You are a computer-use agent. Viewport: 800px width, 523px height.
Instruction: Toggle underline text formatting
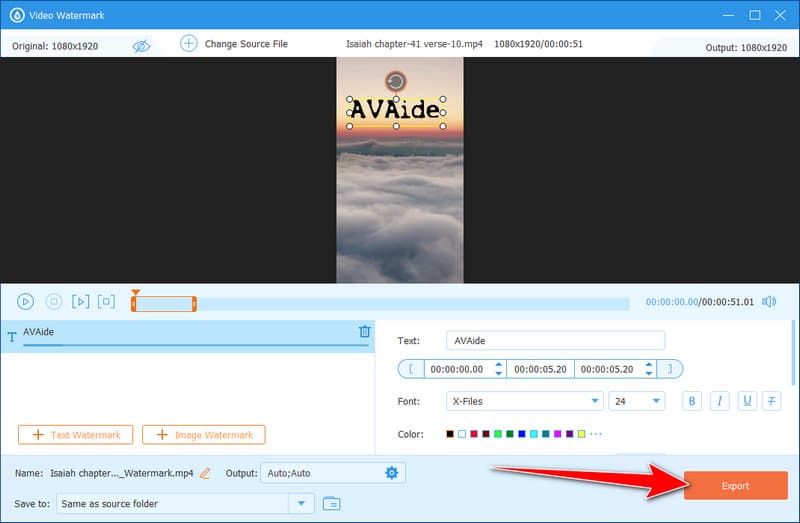click(x=747, y=401)
